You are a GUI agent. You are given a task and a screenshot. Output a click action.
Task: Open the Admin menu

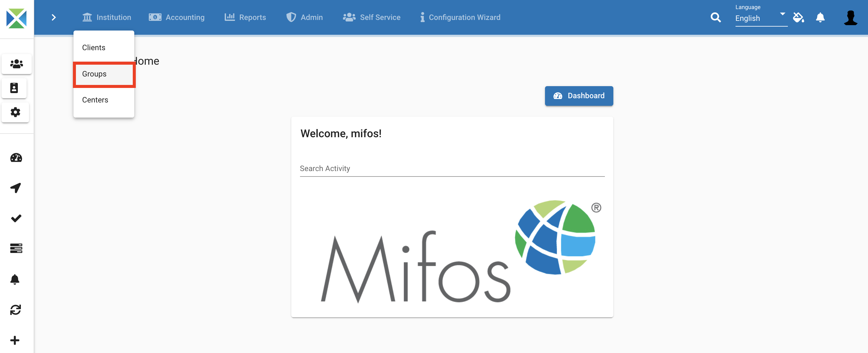coord(304,17)
